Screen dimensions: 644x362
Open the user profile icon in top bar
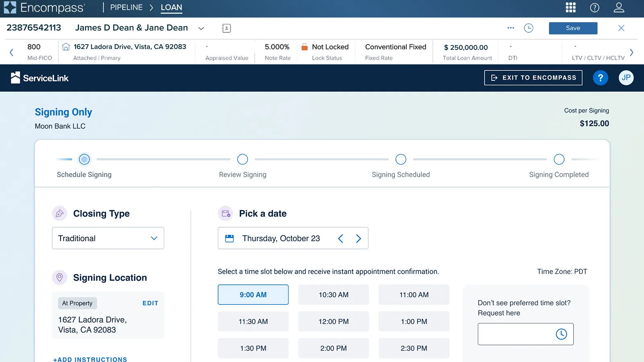point(619,8)
